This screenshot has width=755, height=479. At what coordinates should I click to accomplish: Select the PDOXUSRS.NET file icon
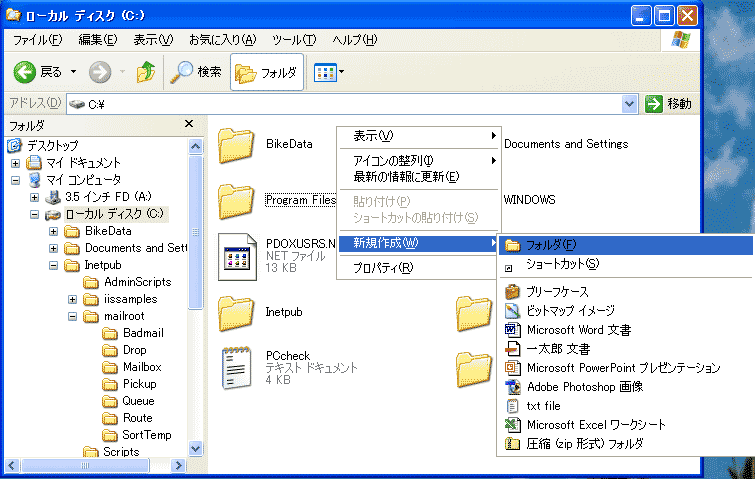(x=237, y=257)
